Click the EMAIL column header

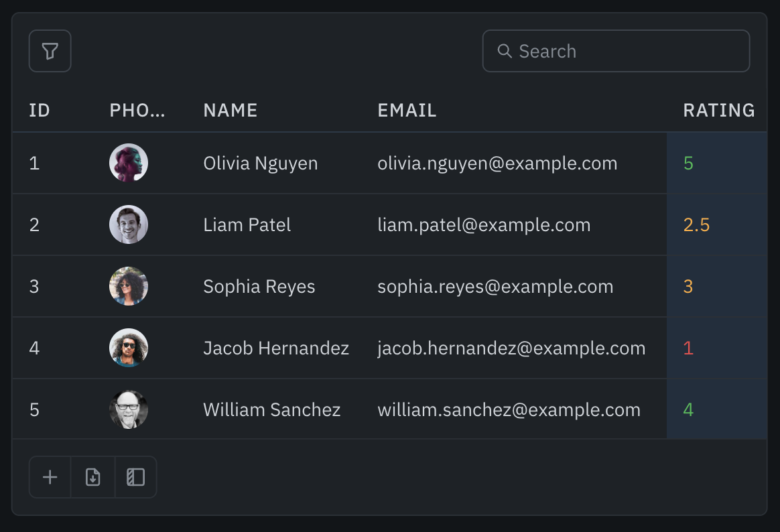[x=407, y=111]
